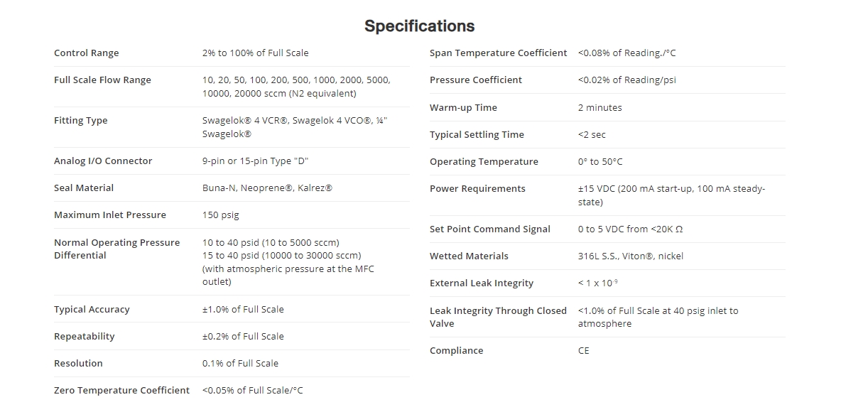The image size is (868, 412).
Task: Select the Pressure Coefficient label
Action: [476, 80]
